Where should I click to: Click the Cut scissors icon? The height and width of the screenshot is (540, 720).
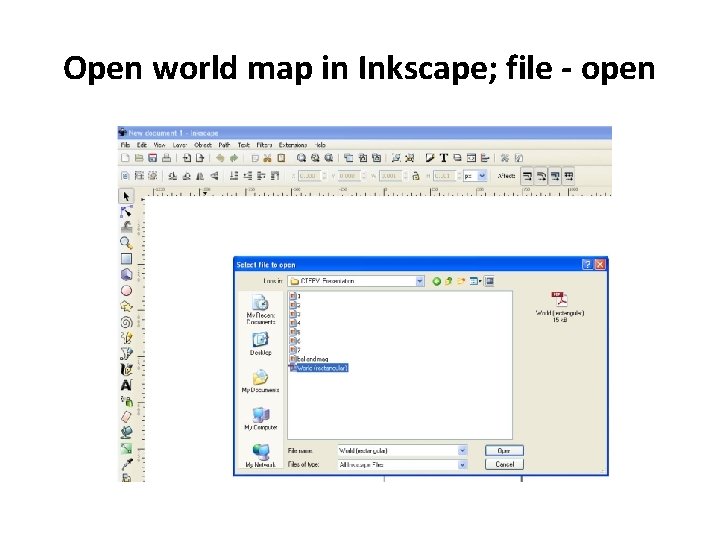pos(267,158)
